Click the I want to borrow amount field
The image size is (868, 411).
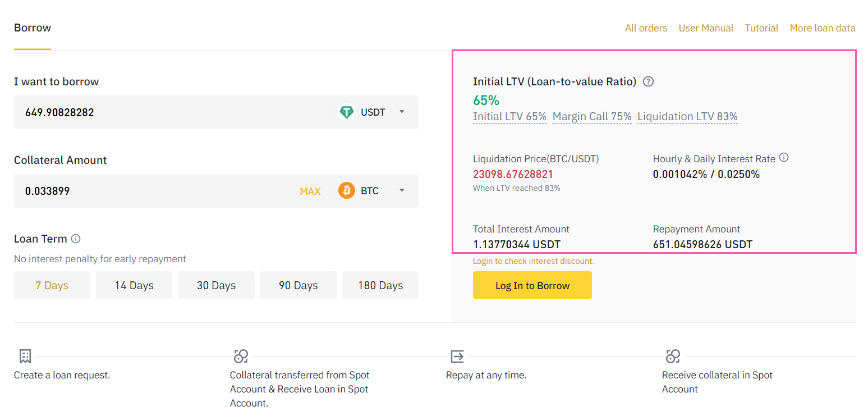pos(168,112)
